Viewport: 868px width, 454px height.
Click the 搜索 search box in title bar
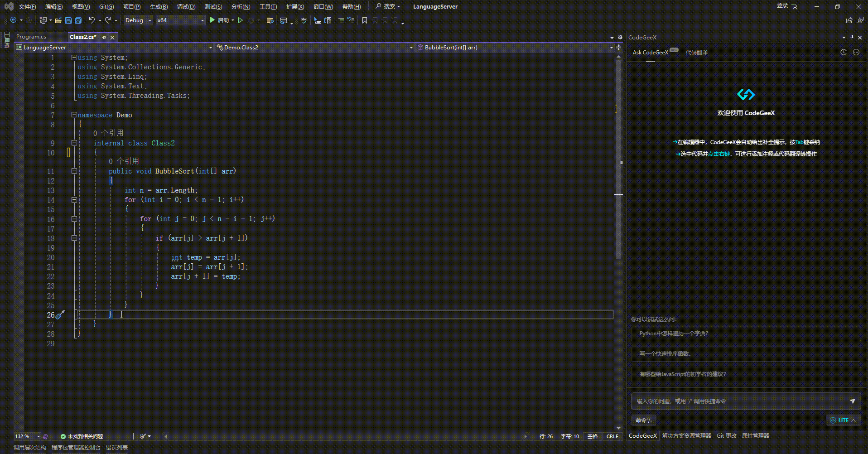[388, 6]
